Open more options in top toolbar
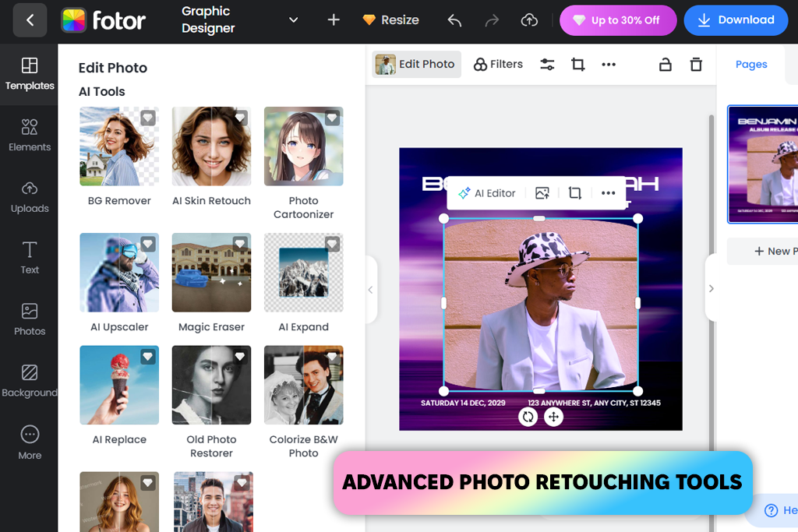798x532 pixels. [x=609, y=65]
